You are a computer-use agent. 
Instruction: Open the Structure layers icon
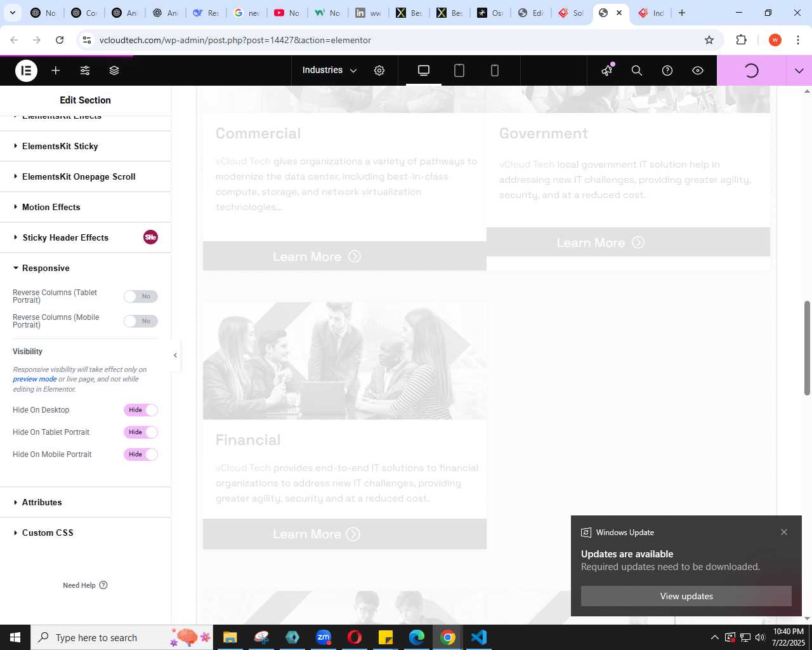[114, 70]
